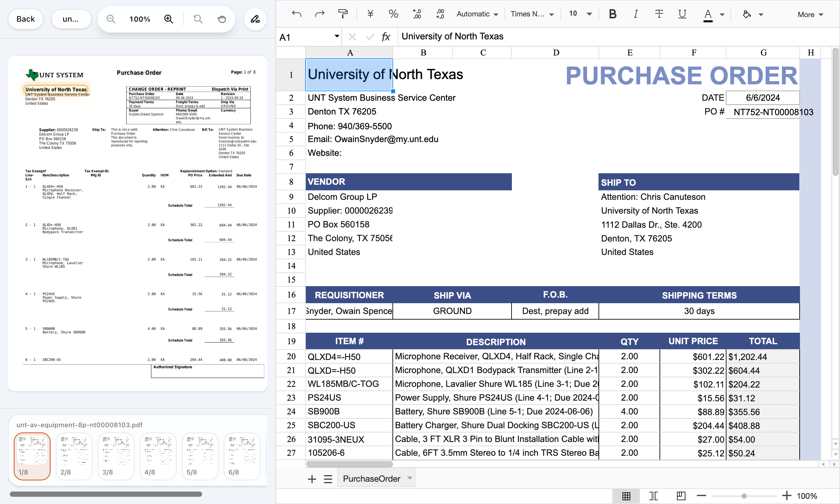Zoom in the PDF viewer
Viewport: 840px width, 504px height.
coord(169,19)
